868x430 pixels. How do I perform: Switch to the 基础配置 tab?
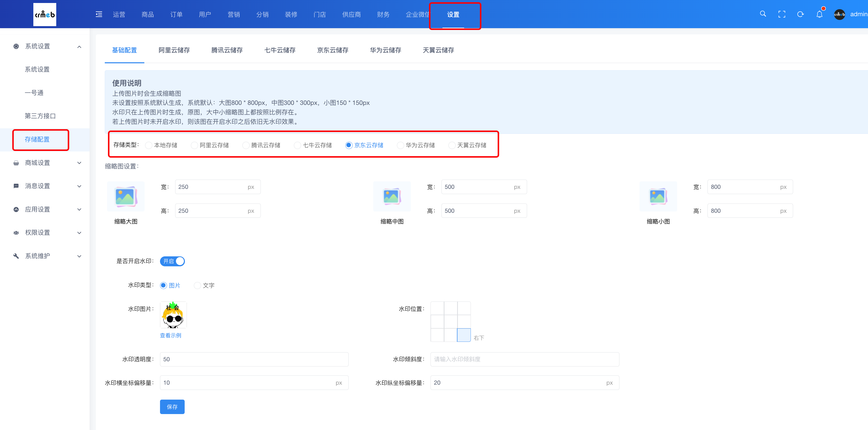(x=124, y=50)
